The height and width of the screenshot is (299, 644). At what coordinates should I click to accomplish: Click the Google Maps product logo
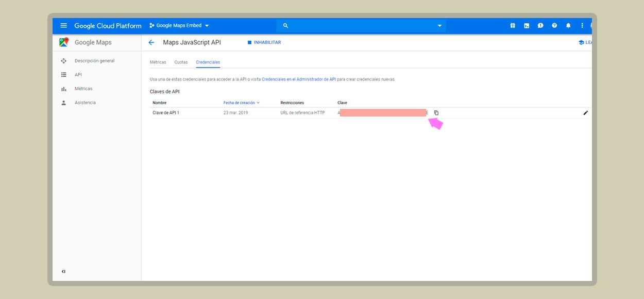(64, 42)
